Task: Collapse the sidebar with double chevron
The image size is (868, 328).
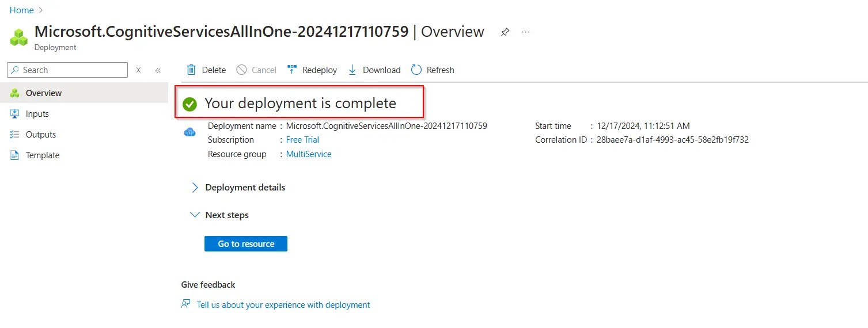Action: [x=158, y=70]
